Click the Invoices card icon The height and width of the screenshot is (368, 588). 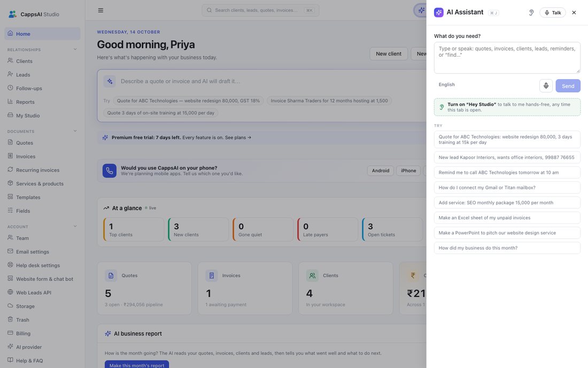(x=212, y=275)
